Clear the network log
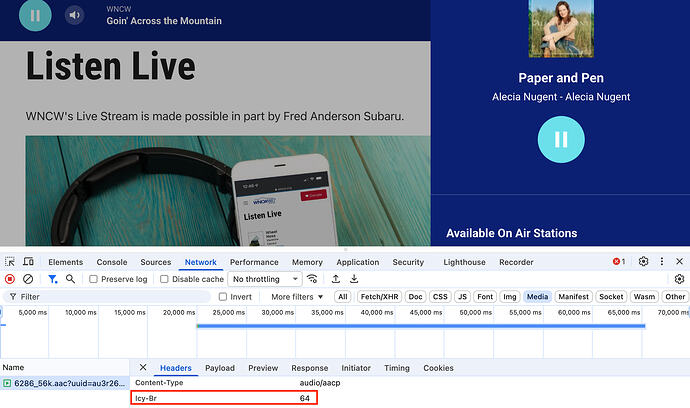This screenshot has height=408, width=690. pyautogui.click(x=28, y=279)
